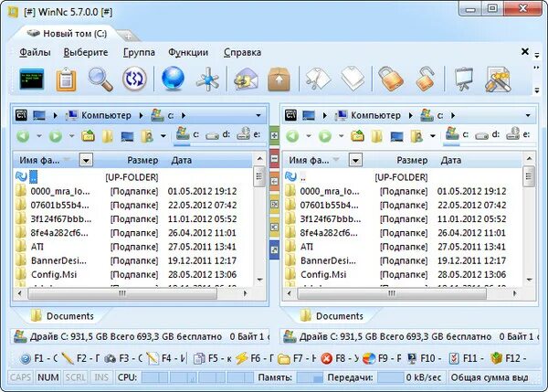Open the Выберите menu
The image size is (548, 392).
[86, 52]
